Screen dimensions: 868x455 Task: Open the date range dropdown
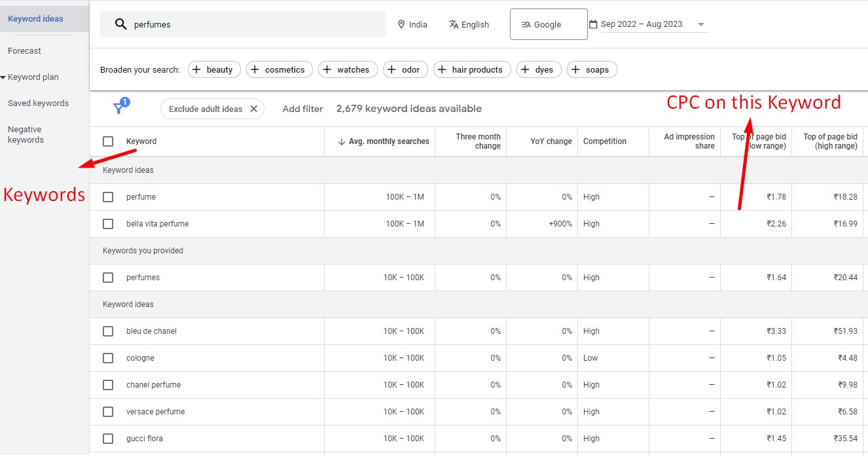(x=700, y=24)
